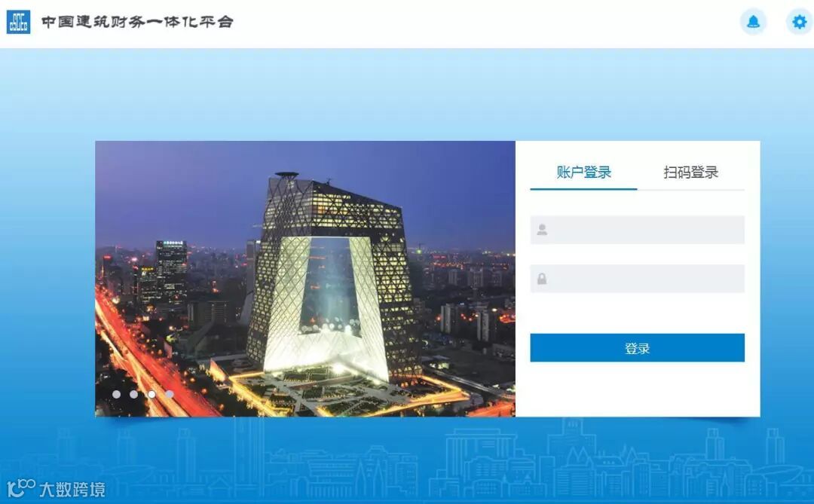Switch to 扫码登录 tab
This screenshot has height=504, width=814.
click(x=690, y=173)
